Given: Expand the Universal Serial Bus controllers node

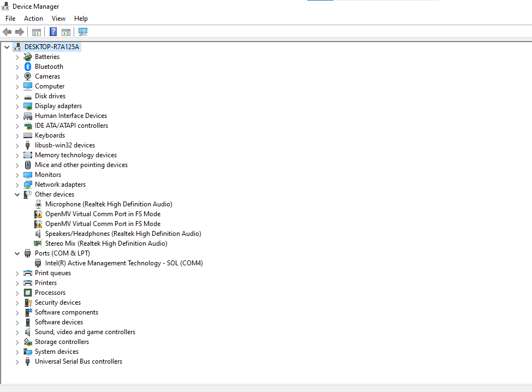Looking at the screenshot, I should [x=17, y=362].
